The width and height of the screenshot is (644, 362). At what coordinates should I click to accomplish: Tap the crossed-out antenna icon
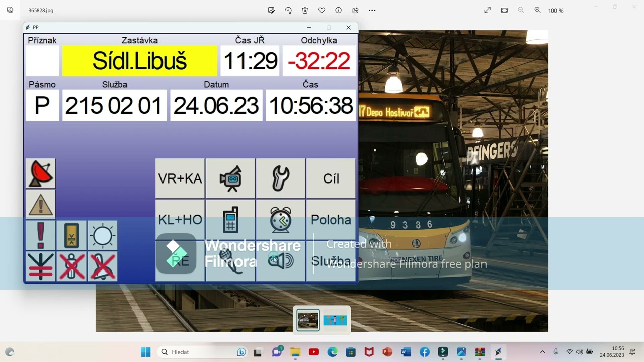[x=41, y=266]
